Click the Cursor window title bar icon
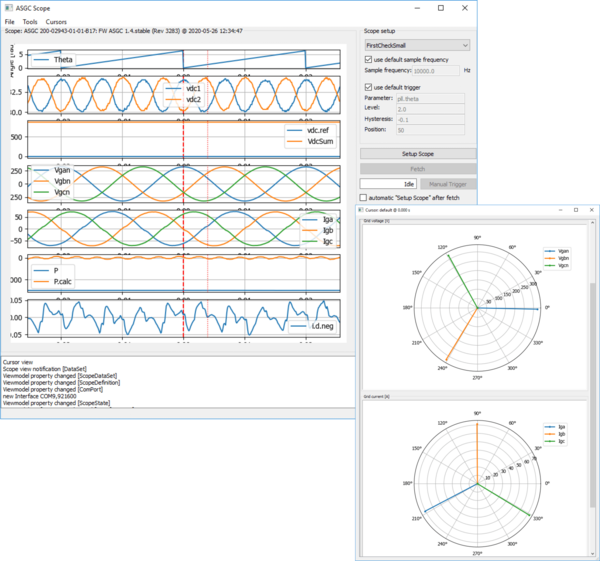600x561 pixels. coord(362,209)
